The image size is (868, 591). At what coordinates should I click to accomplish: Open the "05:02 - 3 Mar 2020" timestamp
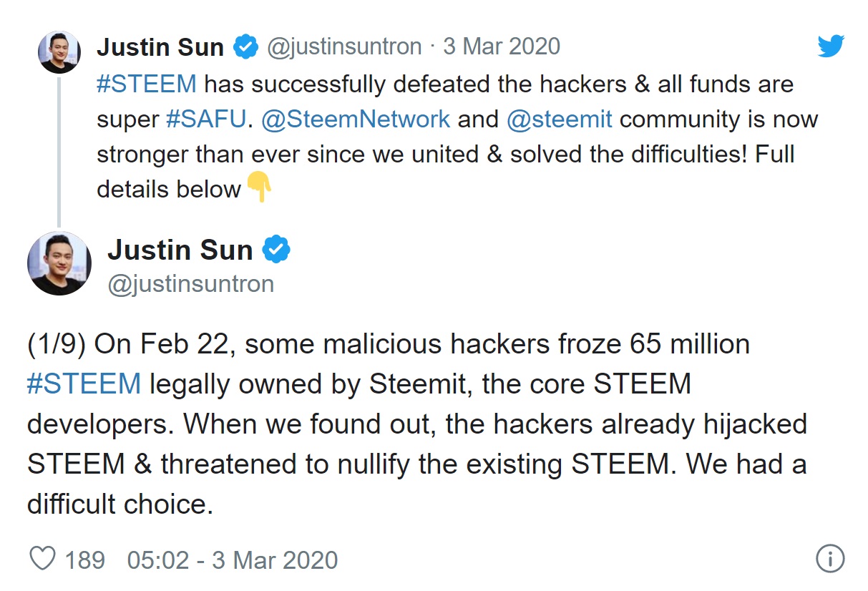tap(232, 560)
